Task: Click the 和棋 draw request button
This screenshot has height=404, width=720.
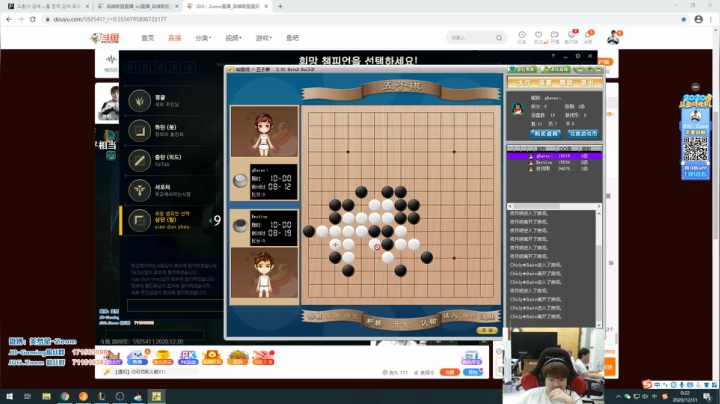Action: tap(373, 322)
